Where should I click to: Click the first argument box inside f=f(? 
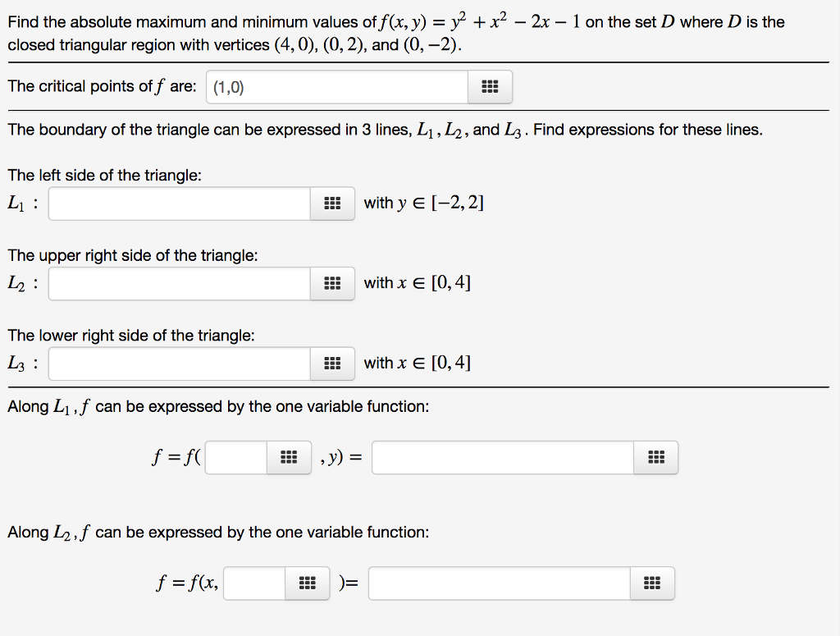tap(235, 457)
